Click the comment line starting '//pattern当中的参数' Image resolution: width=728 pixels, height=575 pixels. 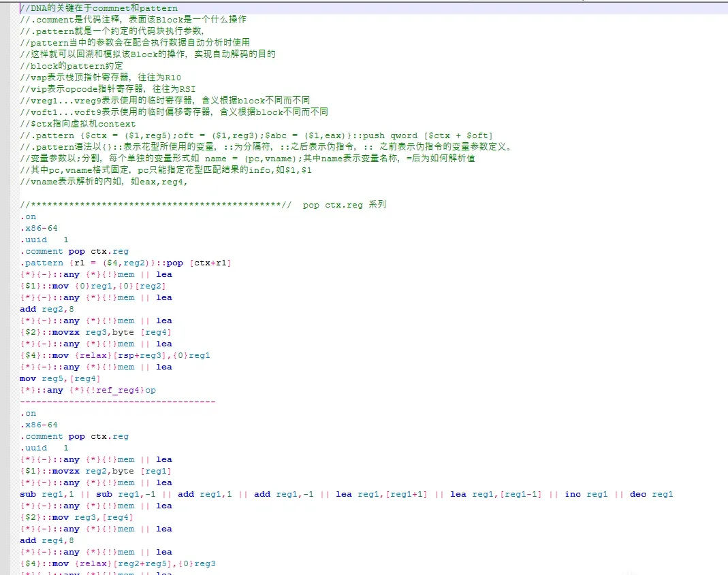pos(135,43)
